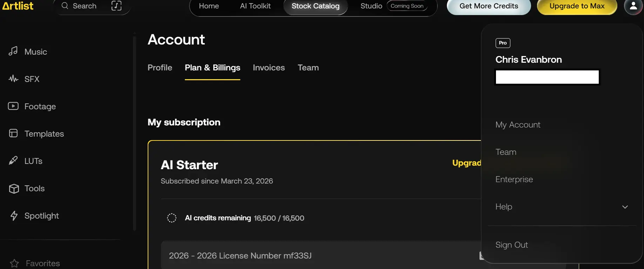The image size is (644, 269).
Task: Open LUTs in the sidebar
Action: (33, 161)
